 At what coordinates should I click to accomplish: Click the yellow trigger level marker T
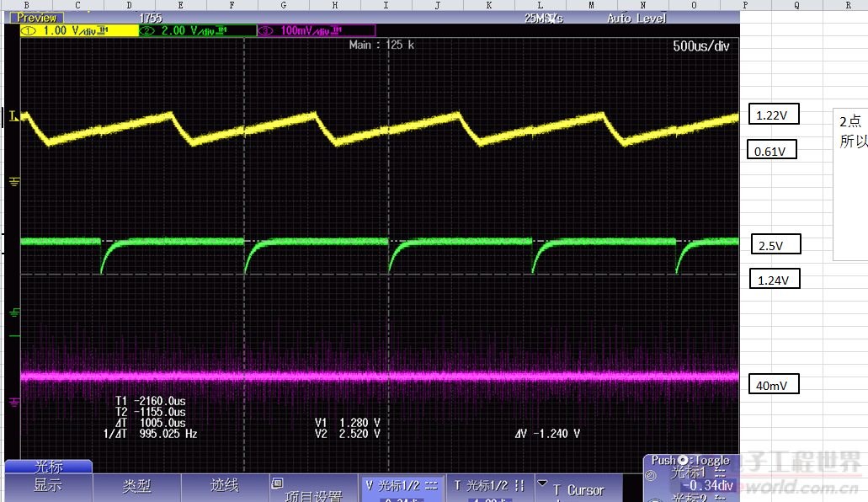[13, 115]
